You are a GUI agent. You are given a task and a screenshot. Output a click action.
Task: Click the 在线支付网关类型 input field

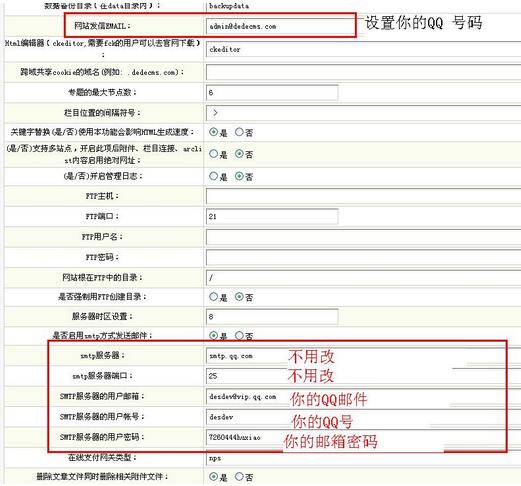363,458
